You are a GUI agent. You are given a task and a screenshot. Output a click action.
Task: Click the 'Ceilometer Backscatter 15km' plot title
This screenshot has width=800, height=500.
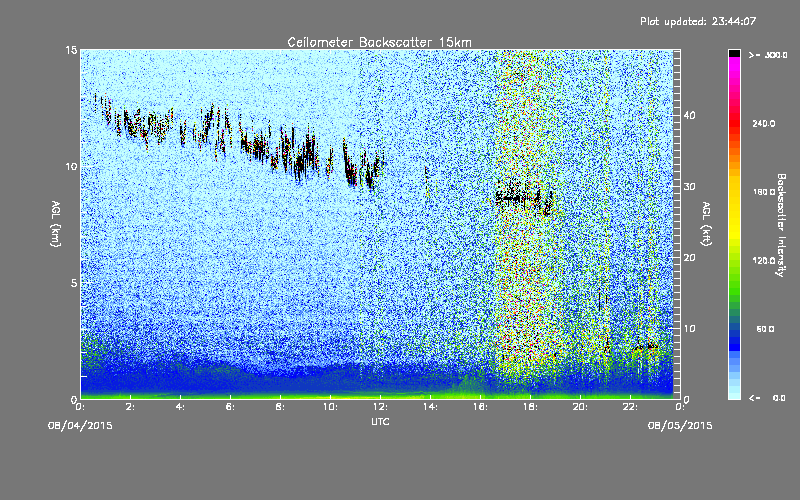[x=379, y=42]
